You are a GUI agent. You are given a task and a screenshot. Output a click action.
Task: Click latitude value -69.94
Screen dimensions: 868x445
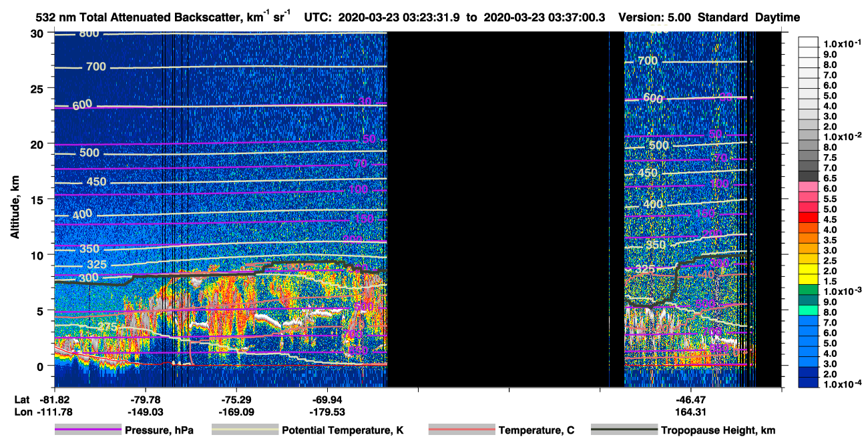[327, 400]
